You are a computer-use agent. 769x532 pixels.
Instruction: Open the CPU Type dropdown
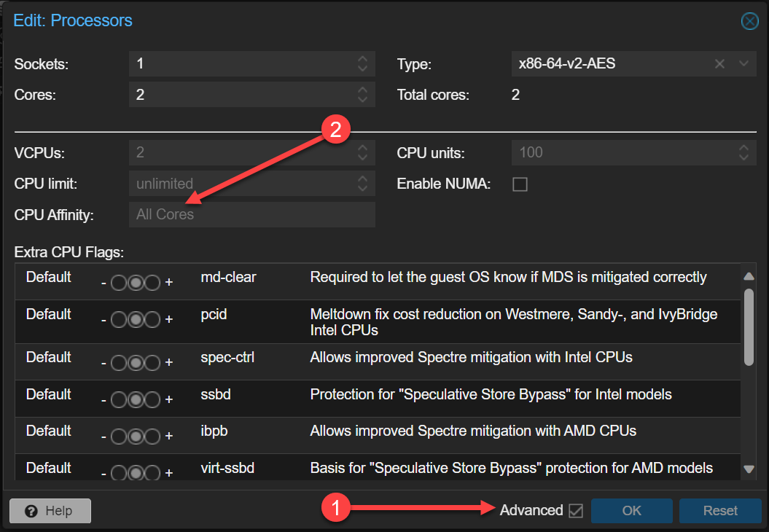pyautogui.click(x=743, y=64)
